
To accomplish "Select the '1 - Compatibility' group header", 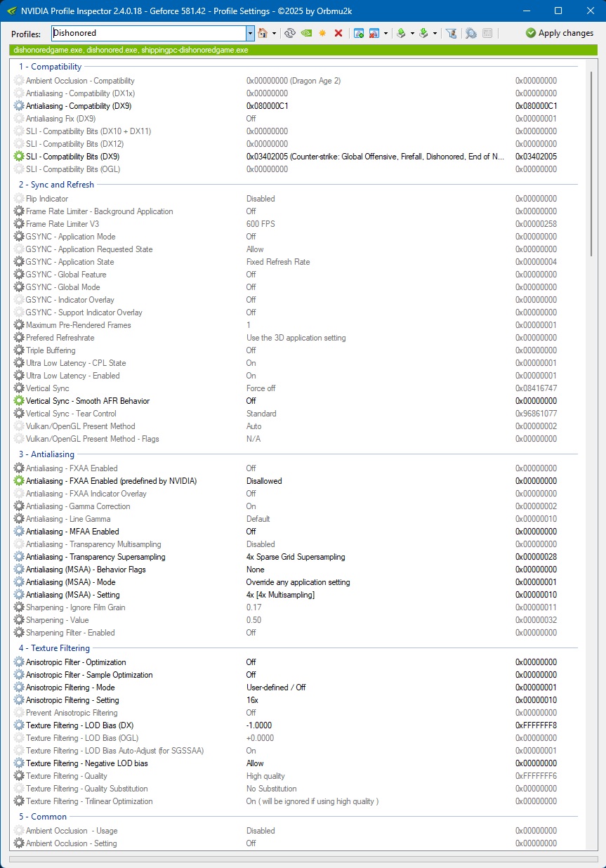I will 50,67.
